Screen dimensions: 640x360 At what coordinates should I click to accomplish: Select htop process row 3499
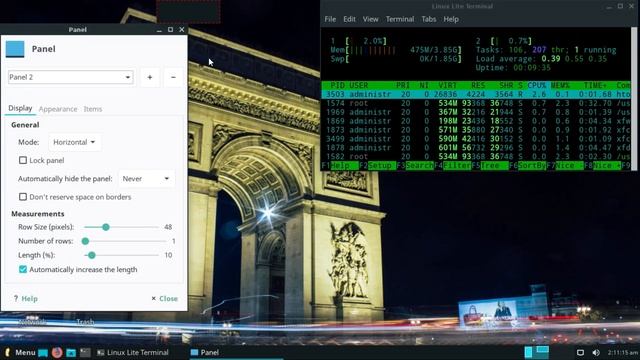point(476,139)
